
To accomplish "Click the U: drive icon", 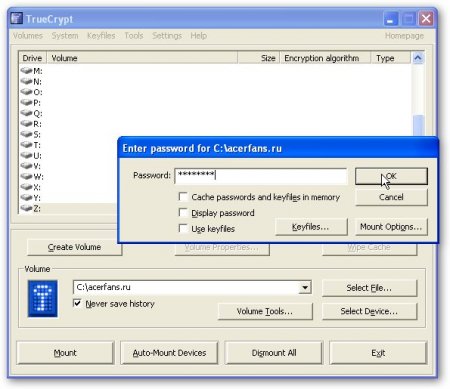I will pyautogui.click(x=26, y=155).
